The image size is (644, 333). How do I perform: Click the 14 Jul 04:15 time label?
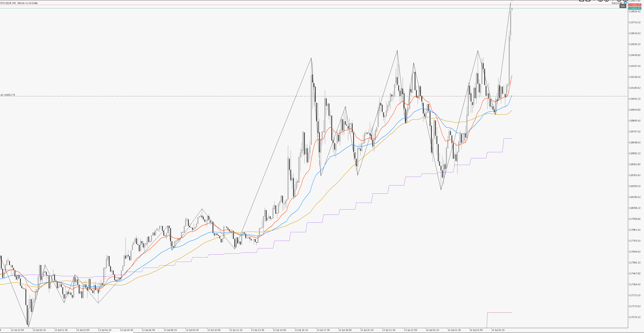coord(498,330)
